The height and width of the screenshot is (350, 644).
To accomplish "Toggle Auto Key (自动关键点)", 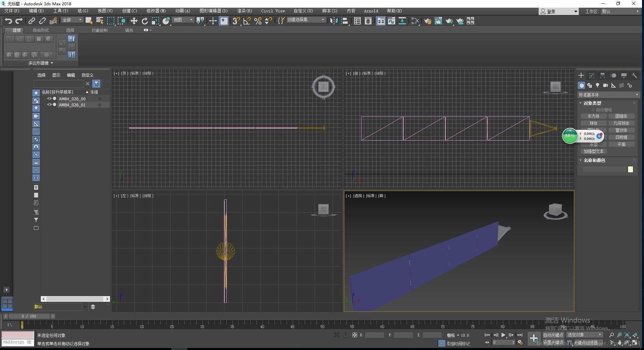I will pos(553,335).
